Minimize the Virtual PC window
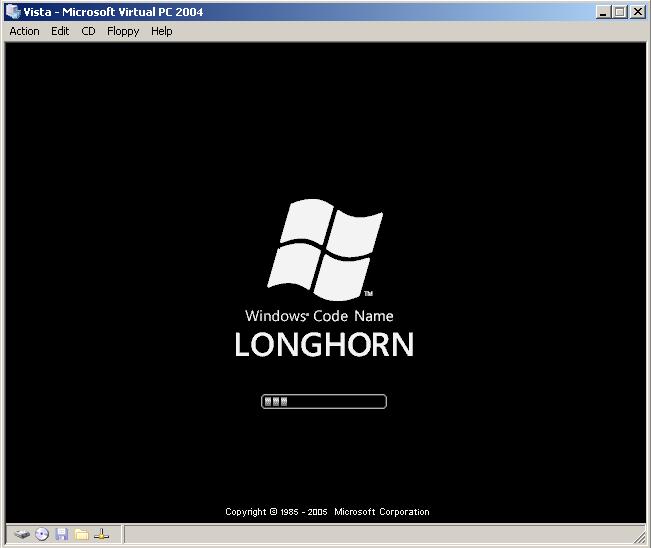The width and height of the screenshot is (651, 548). [603, 12]
